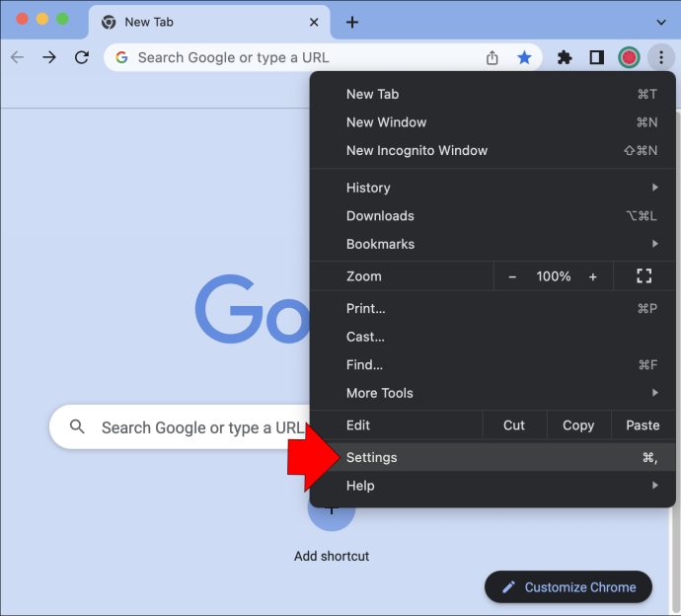This screenshot has width=681, height=616.
Task: Click Paste in the Edit row
Action: [643, 425]
